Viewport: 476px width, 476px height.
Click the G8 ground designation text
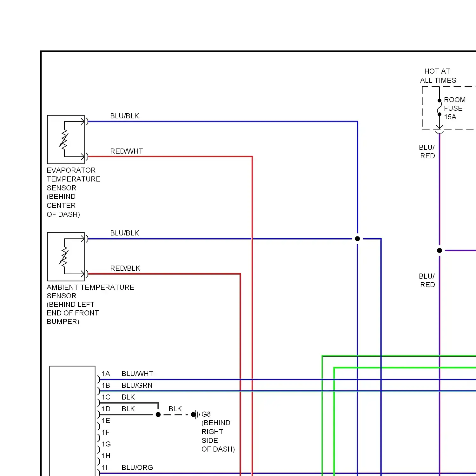(x=206, y=414)
